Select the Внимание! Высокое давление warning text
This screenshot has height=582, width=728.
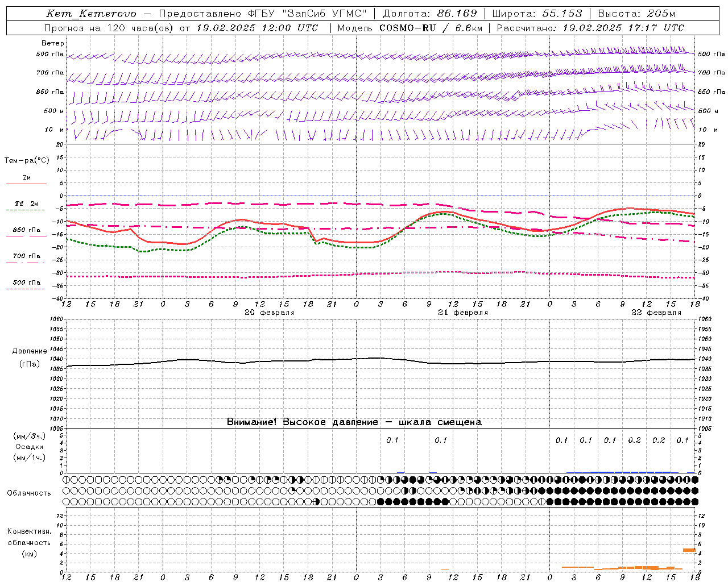354,422
